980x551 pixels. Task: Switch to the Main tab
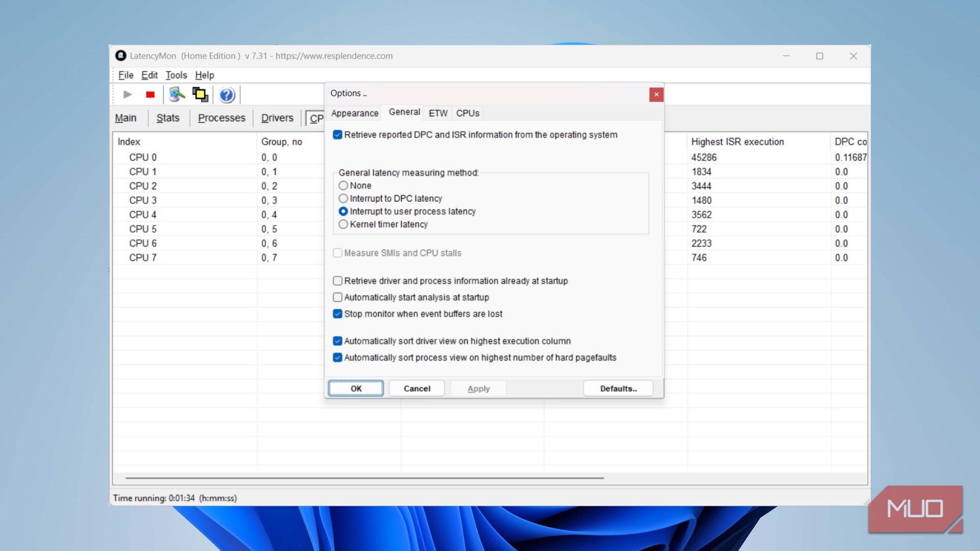pyautogui.click(x=126, y=118)
